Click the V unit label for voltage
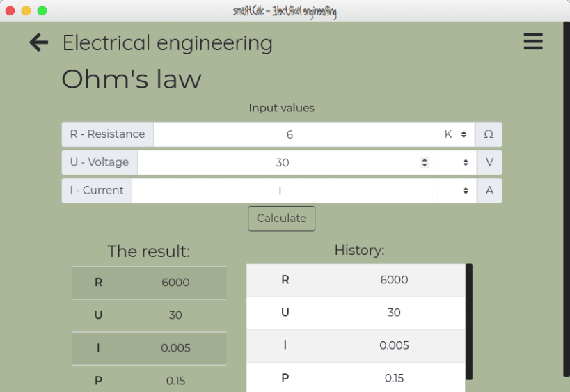Image resolution: width=570 pixels, height=392 pixels. (489, 162)
